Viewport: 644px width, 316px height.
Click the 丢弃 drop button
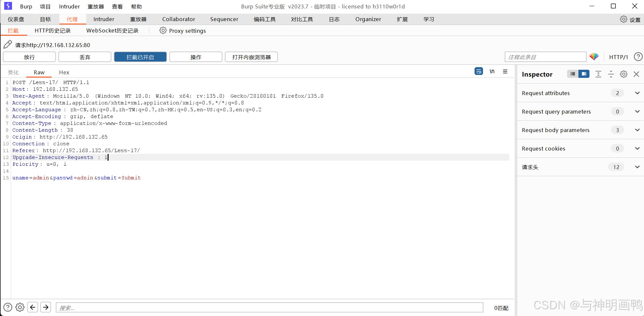tap(85, 57)
